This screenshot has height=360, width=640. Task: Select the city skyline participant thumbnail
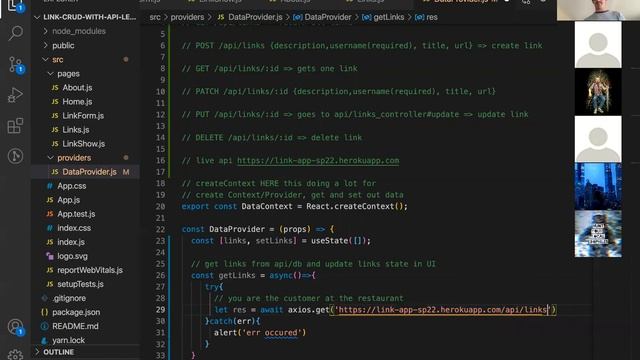click(598, 187)
